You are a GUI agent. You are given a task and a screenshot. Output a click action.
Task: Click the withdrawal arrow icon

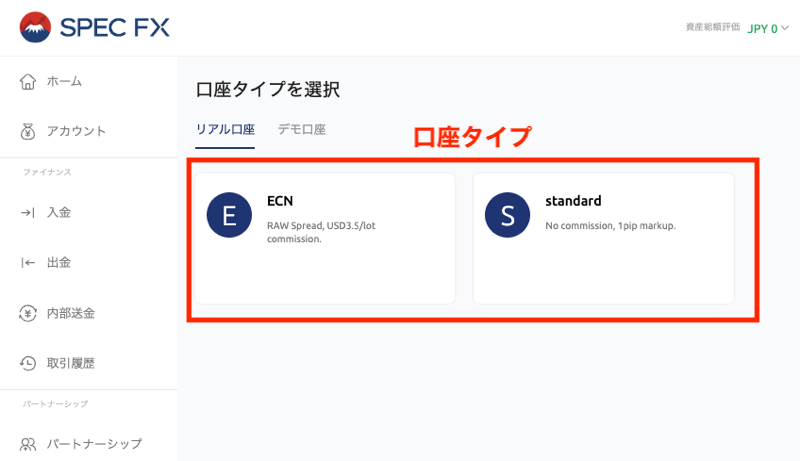[28, 262]
